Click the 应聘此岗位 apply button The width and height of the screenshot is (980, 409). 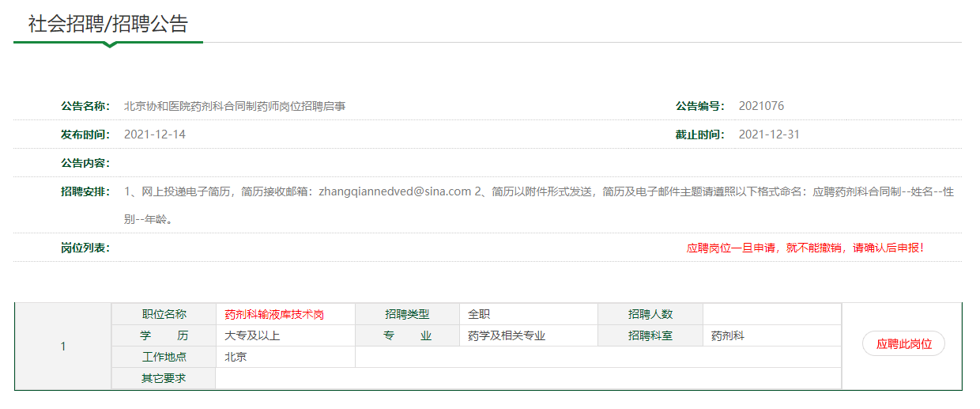click(903, 343)
